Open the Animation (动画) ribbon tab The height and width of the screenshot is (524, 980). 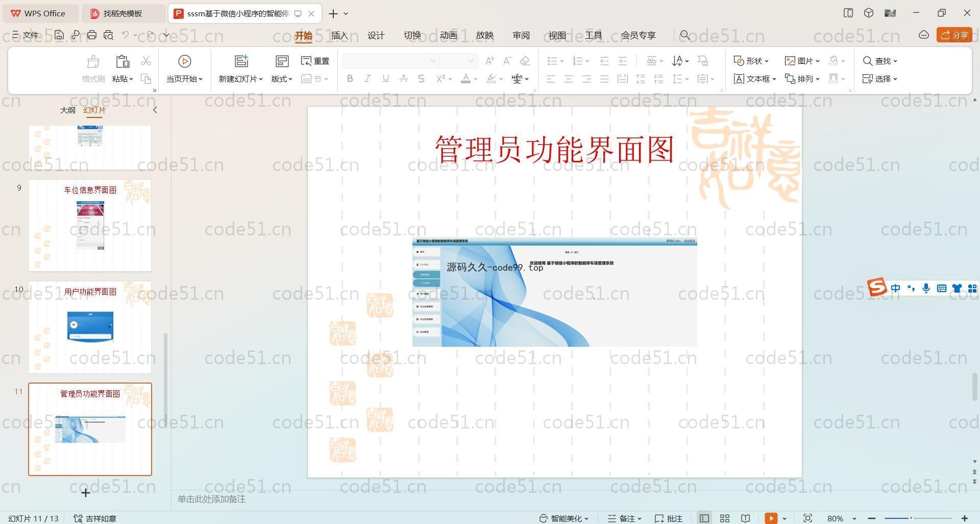point(448,35)
